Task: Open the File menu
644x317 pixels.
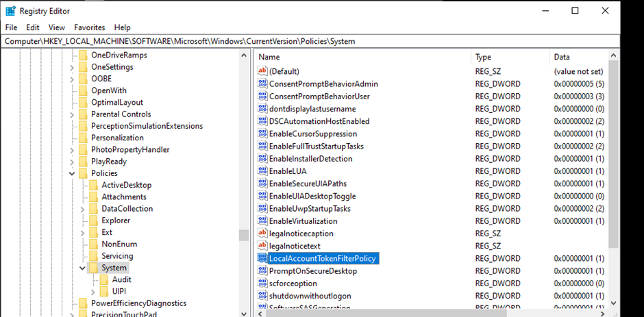Action: pyautogui.click(x=11, y=27)
